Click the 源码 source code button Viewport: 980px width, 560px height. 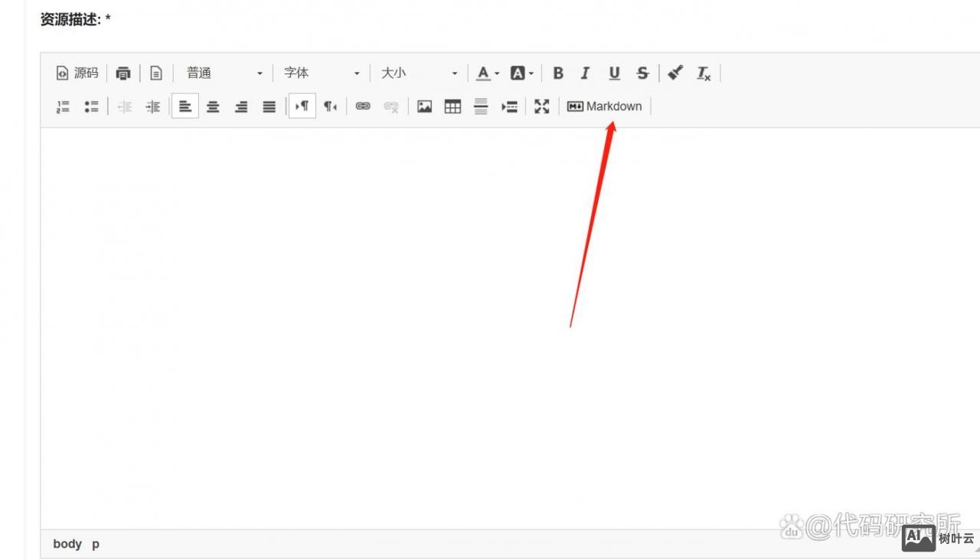(x=77, y=73)
